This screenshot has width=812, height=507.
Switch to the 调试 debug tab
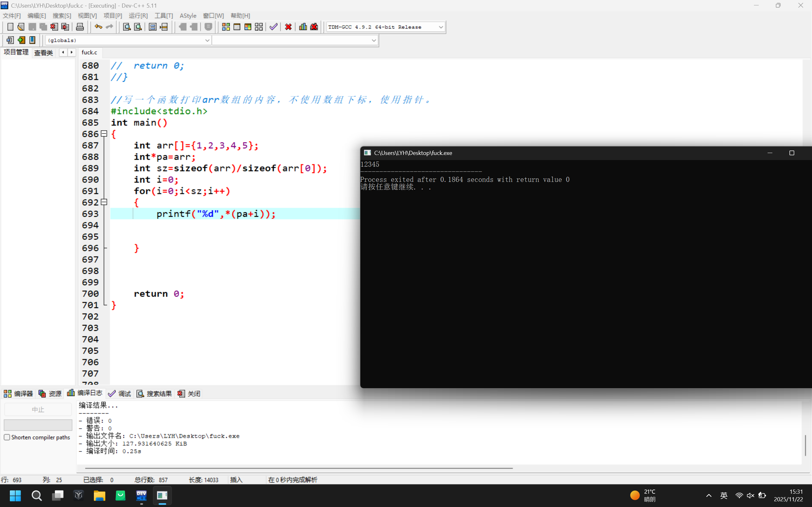pyautogui.click(x=120, y=394)
